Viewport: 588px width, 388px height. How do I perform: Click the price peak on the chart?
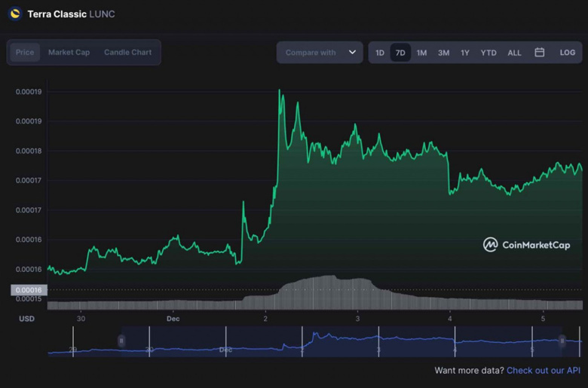[x=280, y=91]
